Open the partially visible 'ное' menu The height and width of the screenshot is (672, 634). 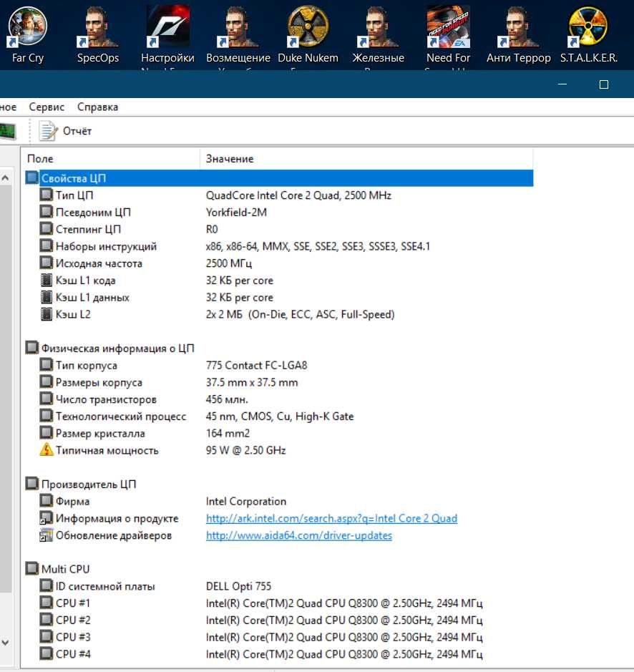[8, 107]
